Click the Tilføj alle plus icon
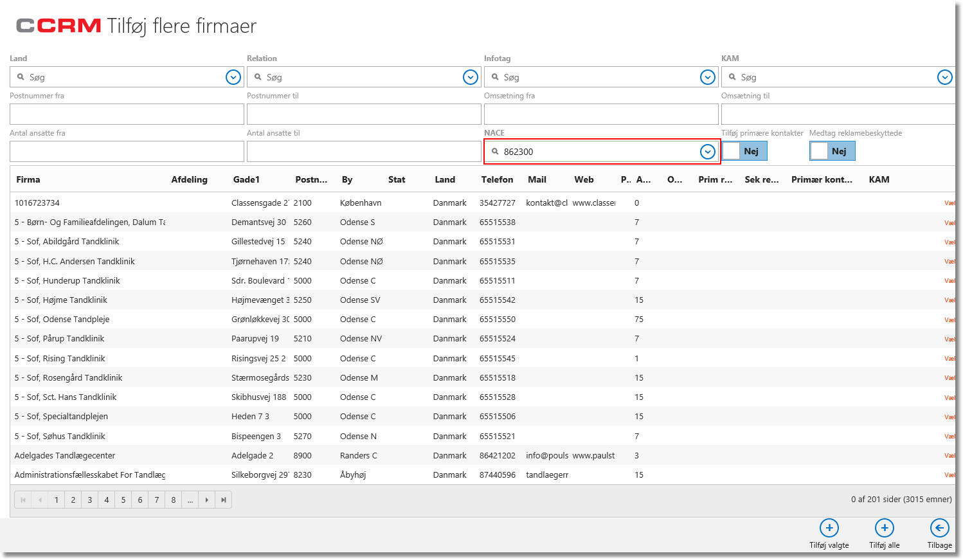The width and height of the screenshot is (963, 560). pyautogui.click(x=885, y=528)
